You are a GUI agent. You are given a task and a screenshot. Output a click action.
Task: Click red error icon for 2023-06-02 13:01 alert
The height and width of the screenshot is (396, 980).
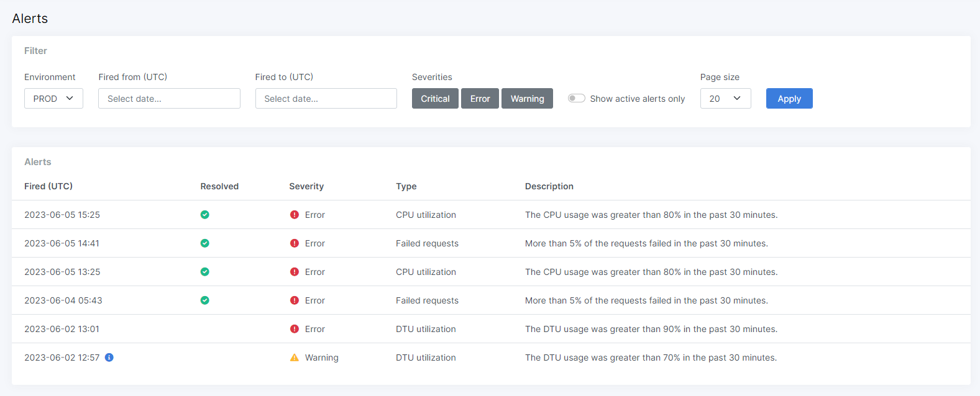click(x=295, y=329)
